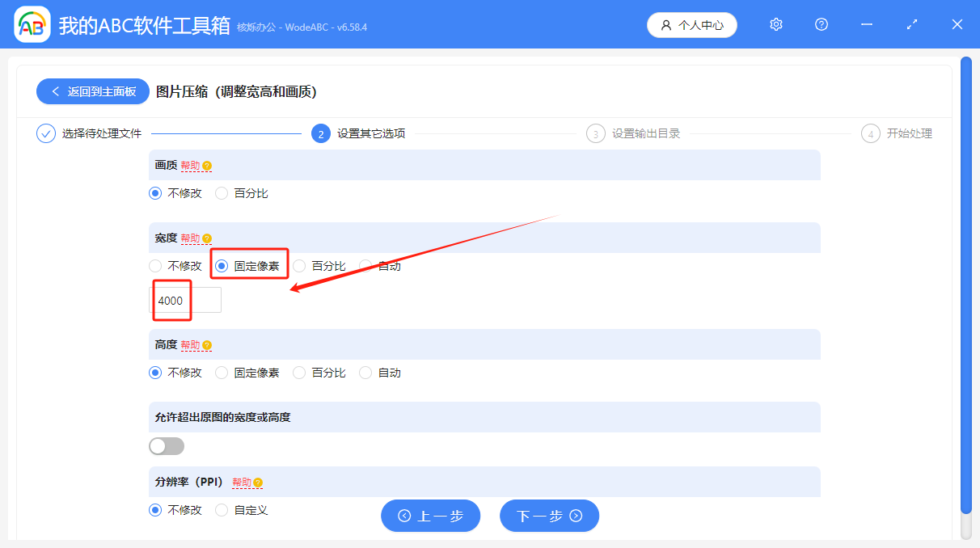
Task: Select 自动 option under 宽度
Action: coord(366,265)
